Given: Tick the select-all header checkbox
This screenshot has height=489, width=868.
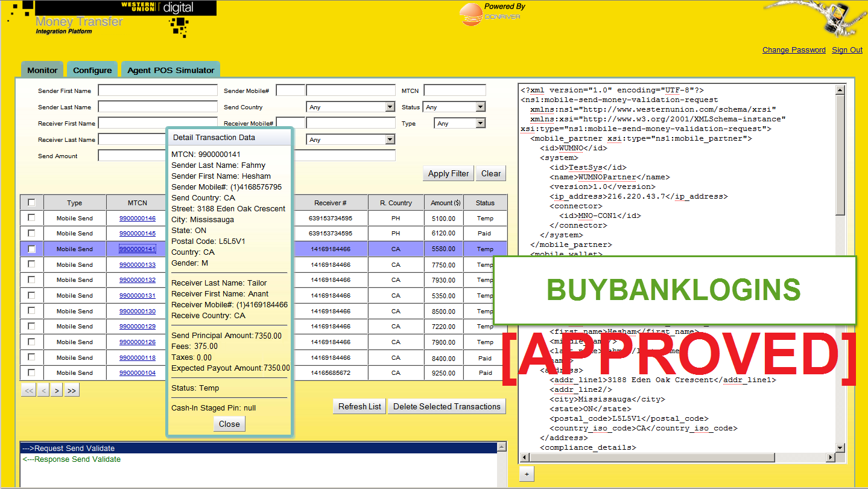Looking at the screenshot, I should tap(31, 202).
